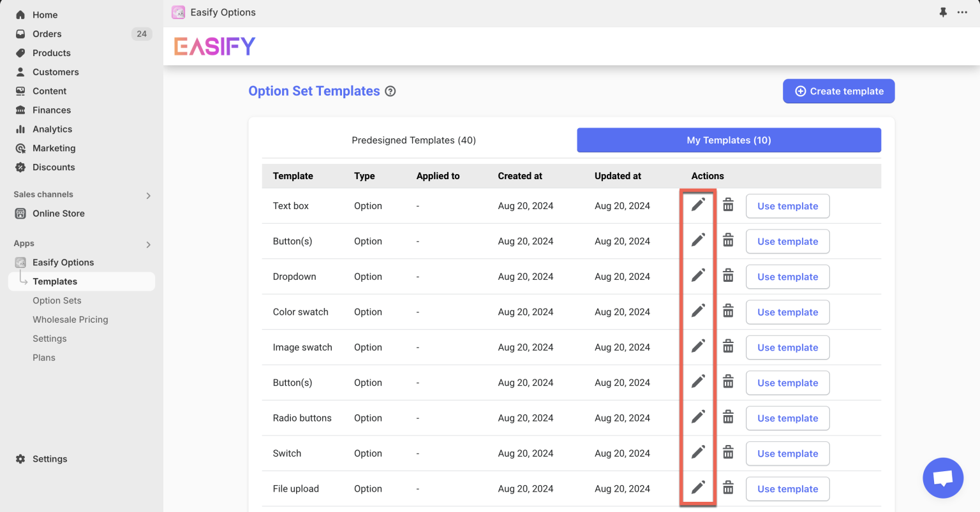Edit the Radio buttons template with the pencil
The height and width of the screenshot is (512, 980).
698,416
